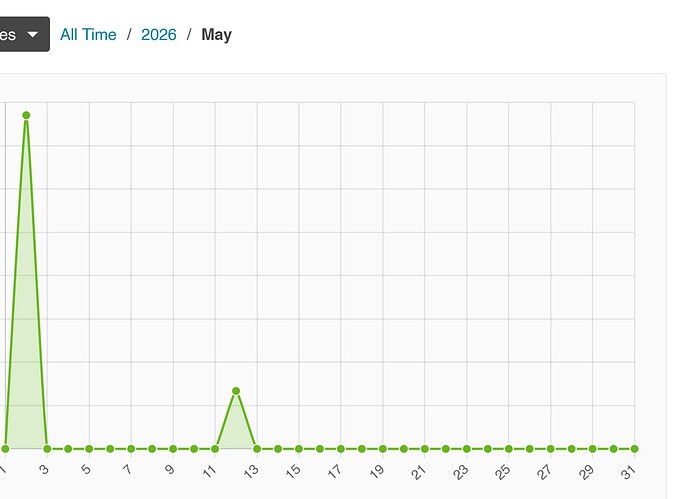Click the data point for day 5
This screenshot has height=499, width=682.
(x=89, y=449)
